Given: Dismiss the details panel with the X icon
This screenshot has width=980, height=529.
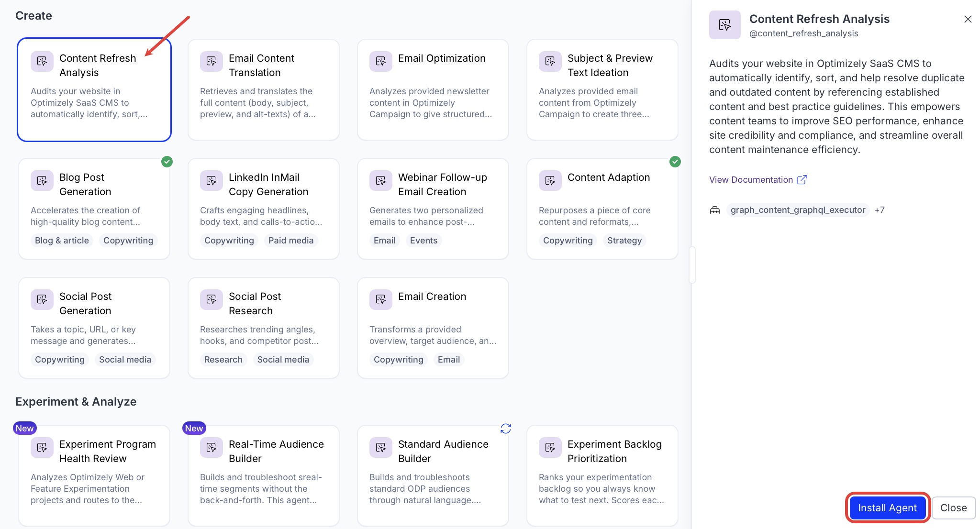Looking at the screenshot, I should [968, 19].
